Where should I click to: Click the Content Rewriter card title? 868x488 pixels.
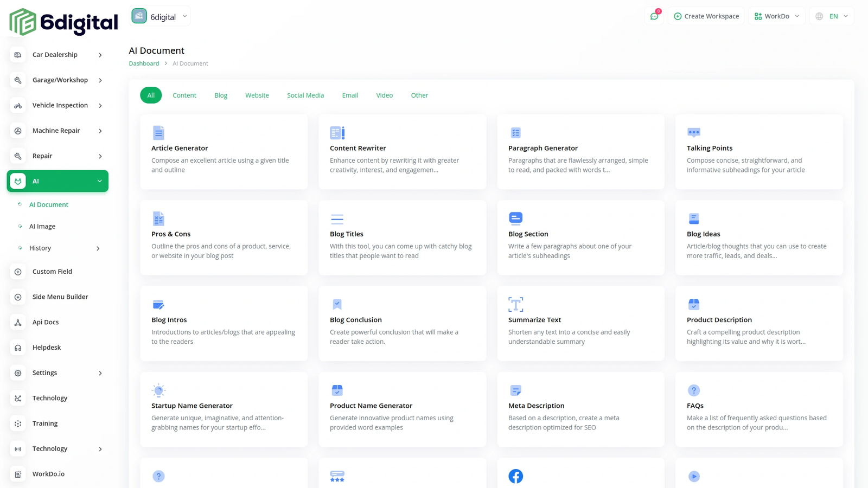pos(358,148)
